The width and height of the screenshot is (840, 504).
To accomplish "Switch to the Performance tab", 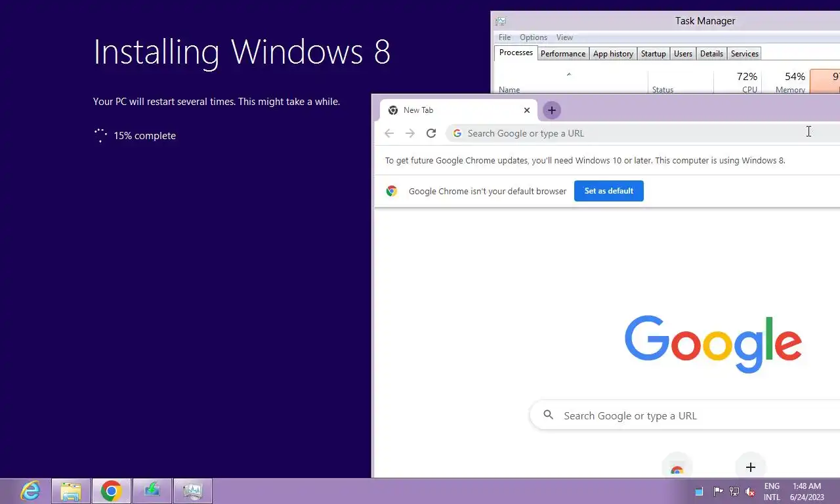I will coord(563,54).
